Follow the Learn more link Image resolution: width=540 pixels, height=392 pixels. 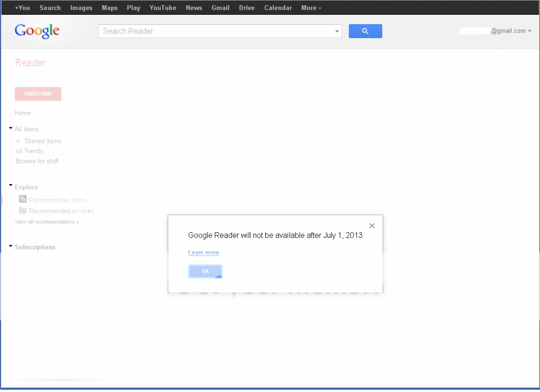point(204,253)
